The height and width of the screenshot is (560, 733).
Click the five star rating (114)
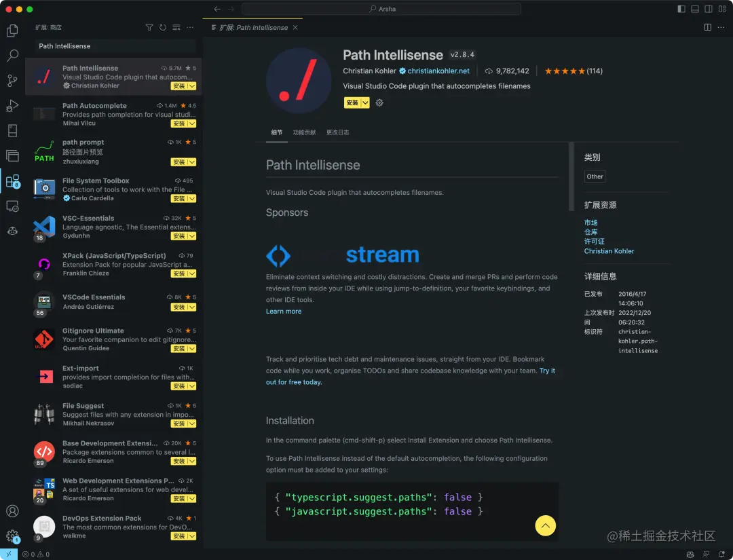coord(574,71)
